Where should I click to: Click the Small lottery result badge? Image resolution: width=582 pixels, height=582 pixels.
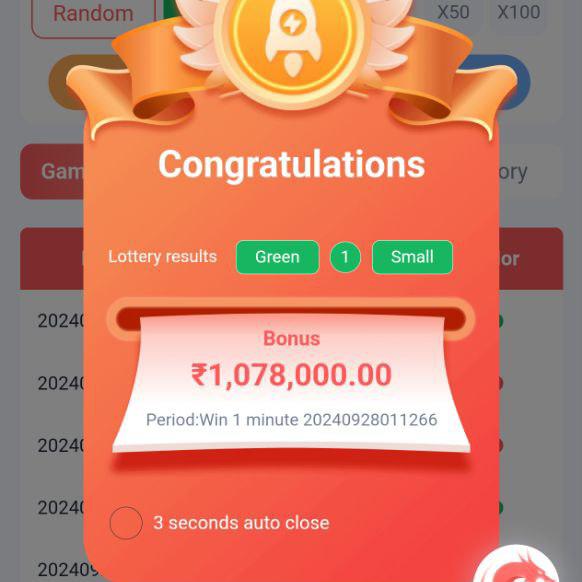coord(412,257)
